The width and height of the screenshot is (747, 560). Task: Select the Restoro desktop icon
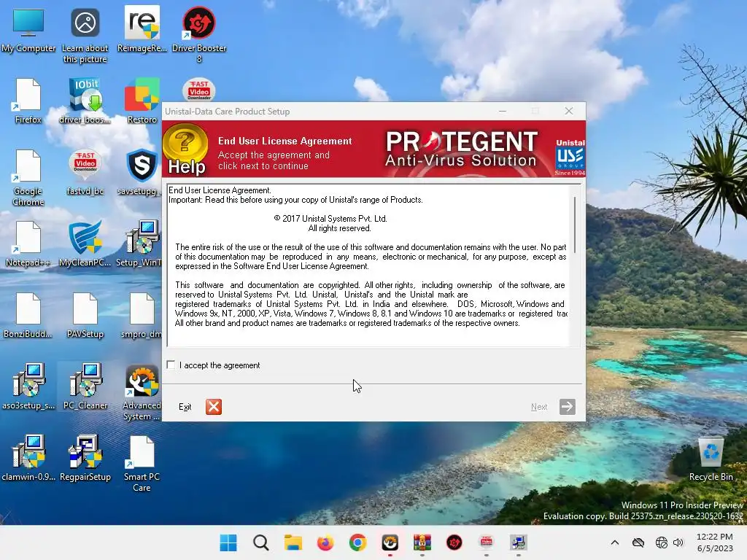[142, 101]
